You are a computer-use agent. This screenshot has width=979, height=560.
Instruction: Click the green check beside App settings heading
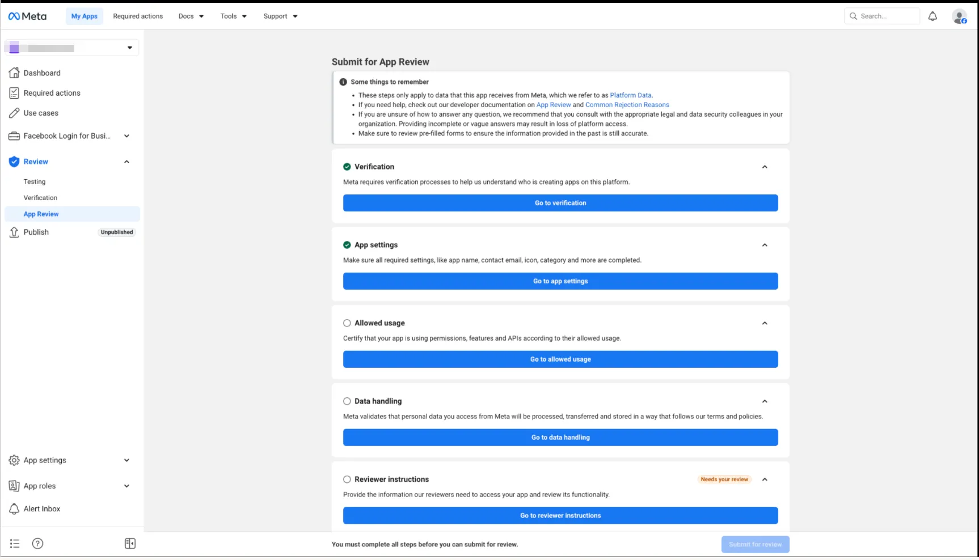point(347,245)
